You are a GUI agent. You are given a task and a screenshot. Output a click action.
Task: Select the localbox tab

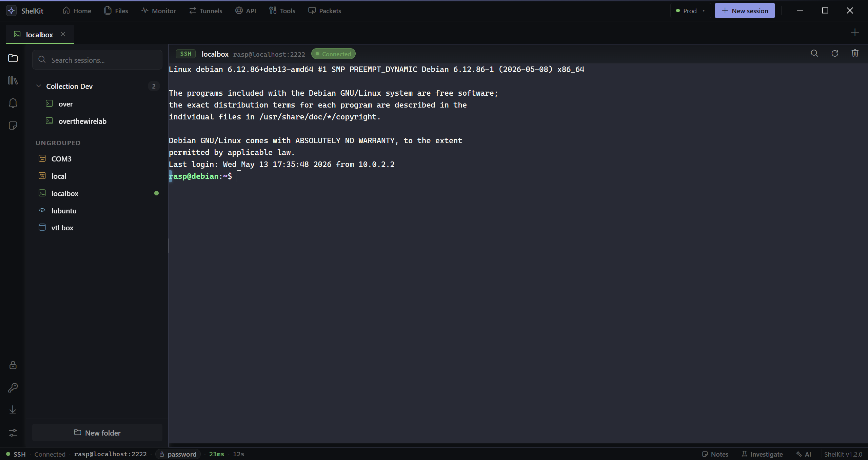(x=39, y=35)
